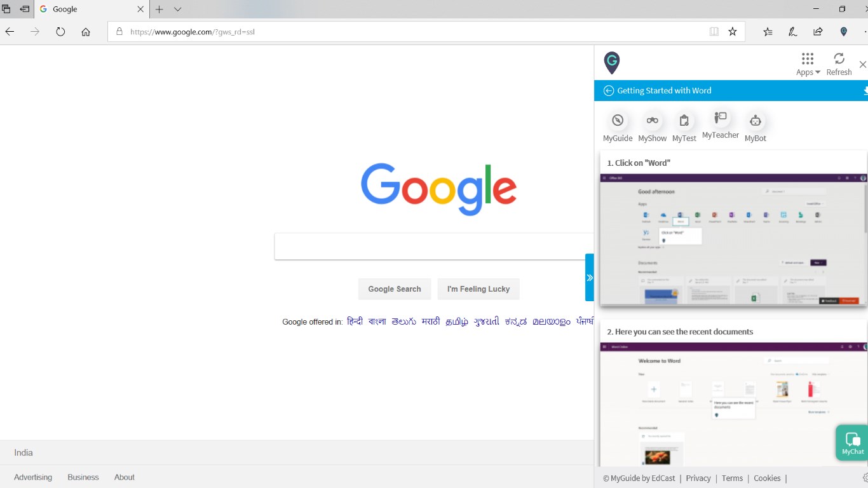Switch Google to Bengali language link
Screen dimensions: 868x488
[377, 322]
